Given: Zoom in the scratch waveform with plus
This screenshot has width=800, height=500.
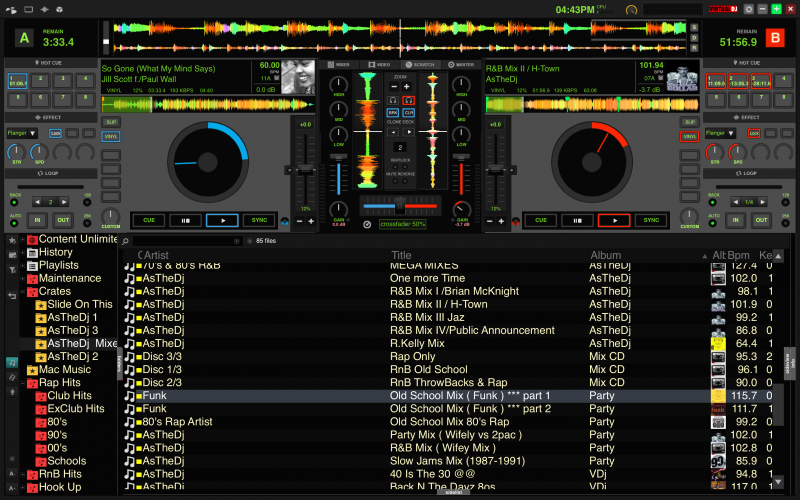Looking at the screenshot, I should coord(407,87).
